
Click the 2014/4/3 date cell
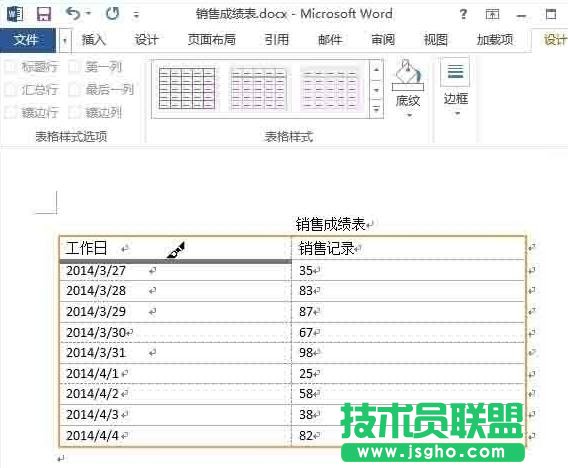point(175,415)
